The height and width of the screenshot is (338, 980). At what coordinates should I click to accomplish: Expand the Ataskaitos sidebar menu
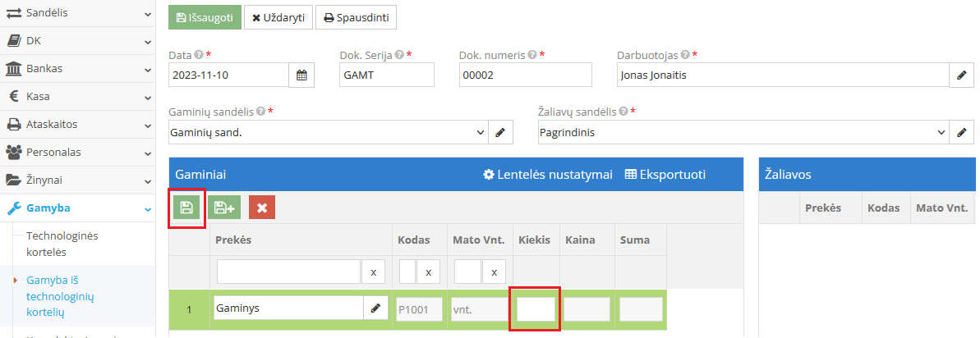77,125
